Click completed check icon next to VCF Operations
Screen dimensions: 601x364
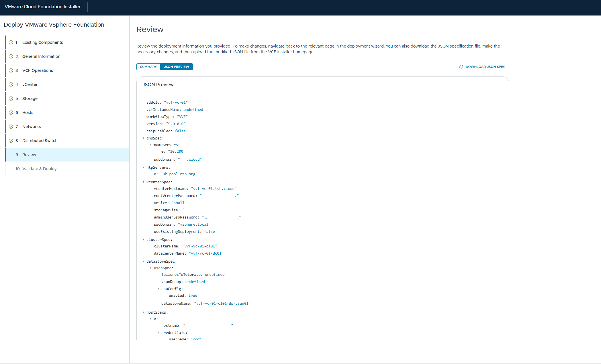point(11,70)
